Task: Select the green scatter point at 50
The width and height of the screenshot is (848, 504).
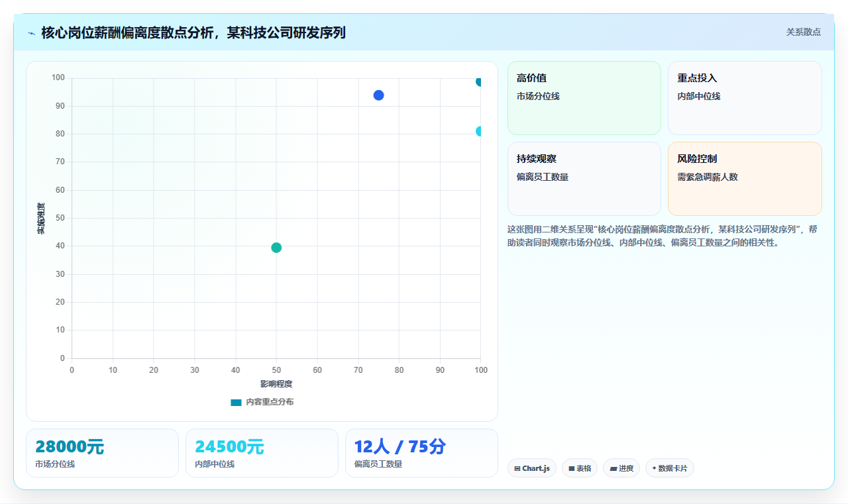Action: coord(276,248)
